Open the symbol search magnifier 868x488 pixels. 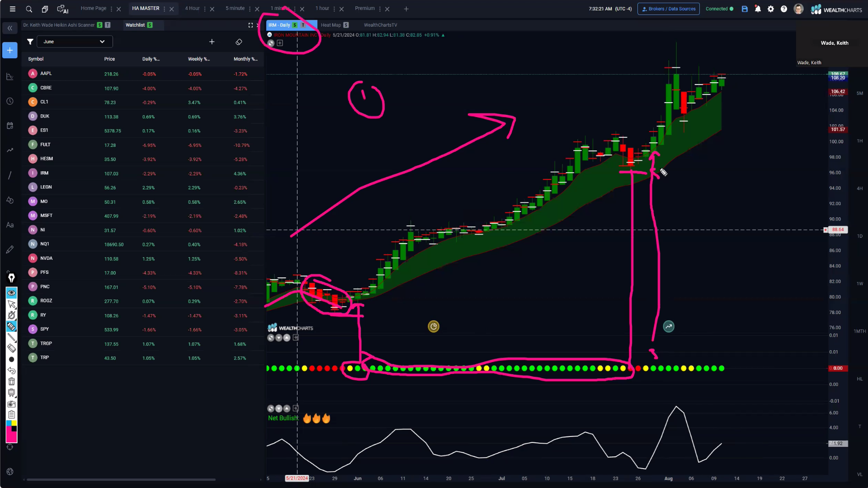pos(29,9)
